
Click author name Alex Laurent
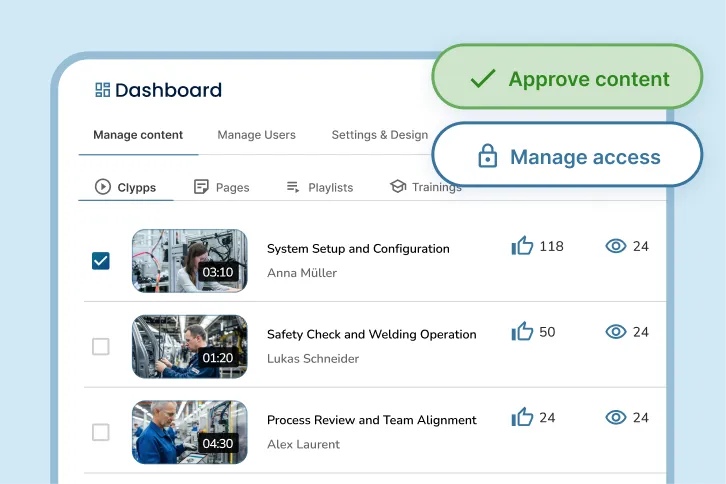point(303,444)
